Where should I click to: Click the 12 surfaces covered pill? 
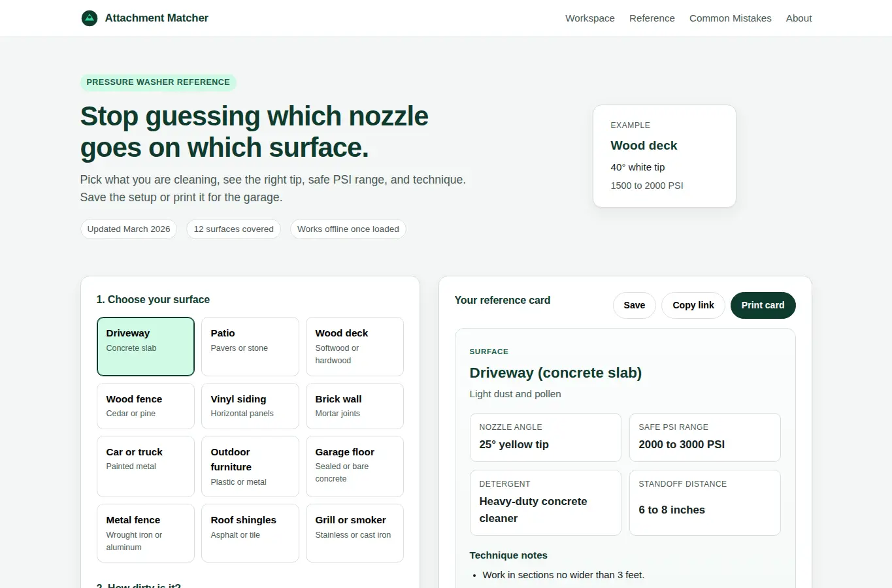pos(234,229)
